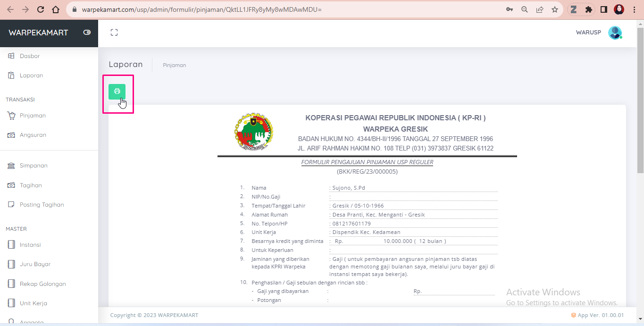Click the Laporan page heading
Image resolution: width=644 pixels, height=326 pixels.
click(125, 65)
